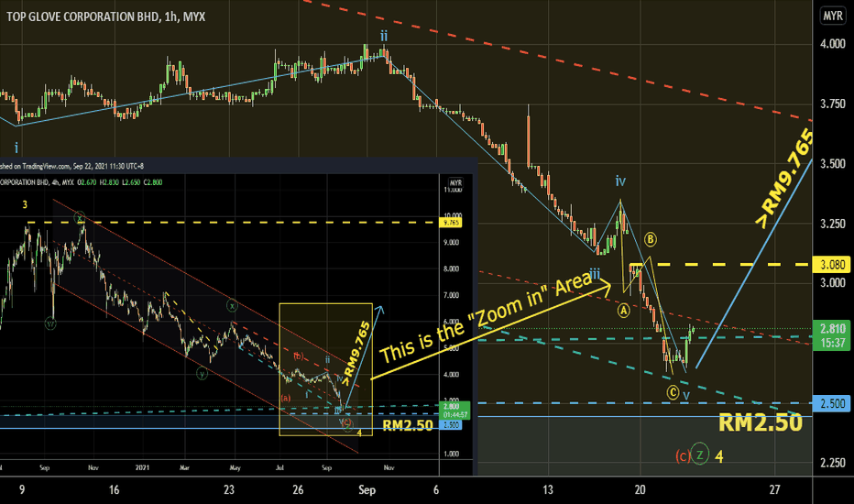
Task: Click the Sep label on main time axis
Action: point(367,490)
